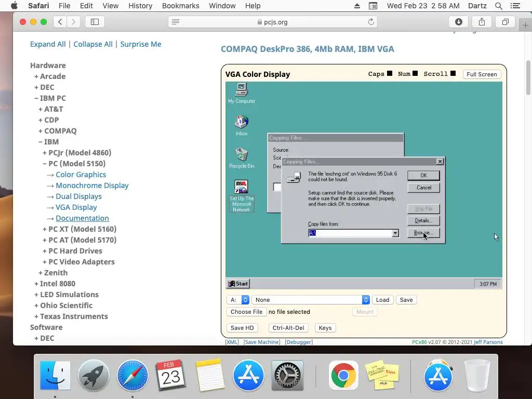Open the None diskette dropdown
Image resolution: width=532 pixels, height=399 pixels.
tap(311, 300)
